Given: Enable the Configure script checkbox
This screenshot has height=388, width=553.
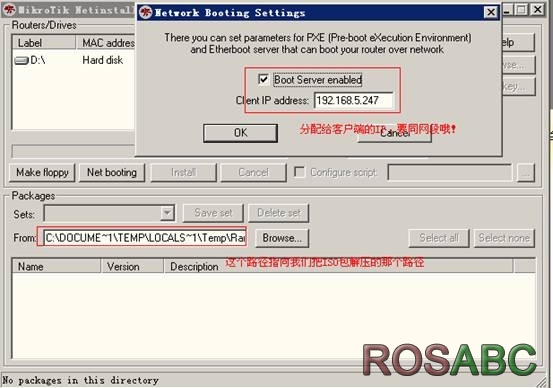Looking at the screenshot, I should click(299, 172).
